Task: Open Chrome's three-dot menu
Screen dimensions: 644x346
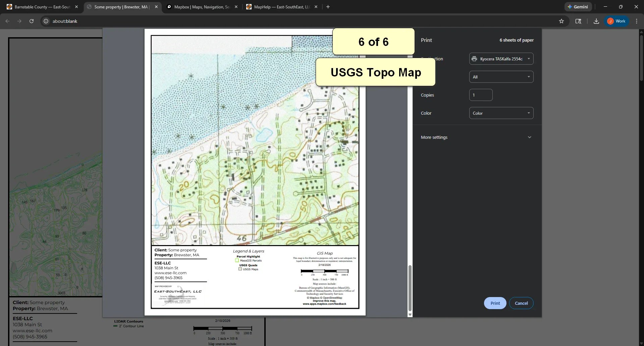Action: coord(636,21)
